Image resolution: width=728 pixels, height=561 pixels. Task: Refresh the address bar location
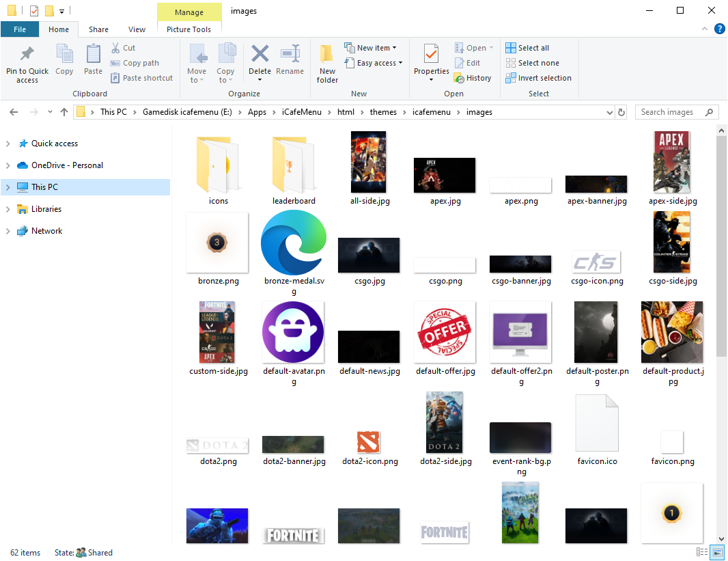click(x=621, y=112)
